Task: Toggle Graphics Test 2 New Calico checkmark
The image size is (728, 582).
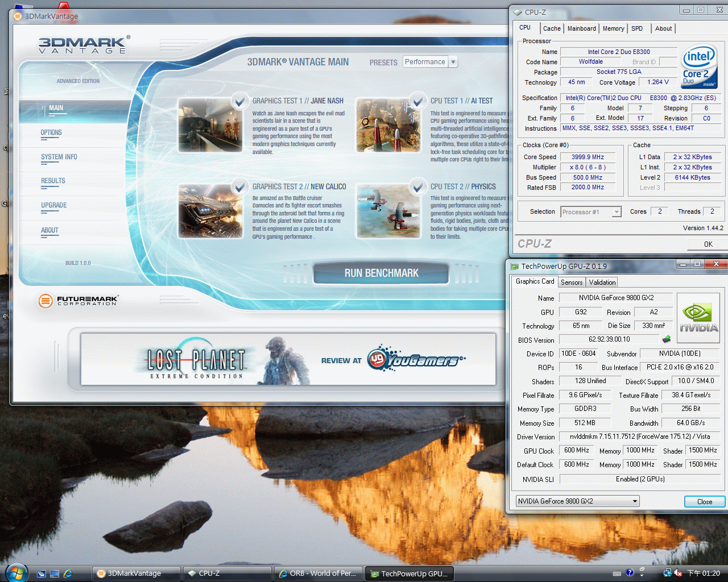Action: point(239,186)
